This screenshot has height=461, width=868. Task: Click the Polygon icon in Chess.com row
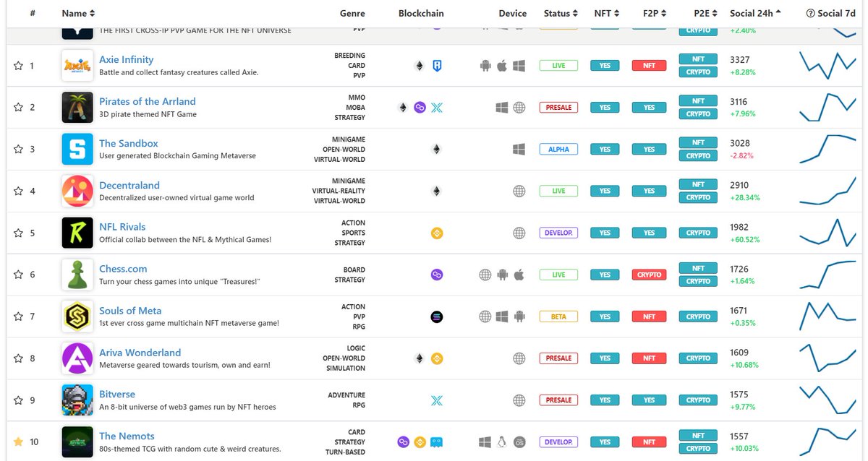click(x=437, y=275)
